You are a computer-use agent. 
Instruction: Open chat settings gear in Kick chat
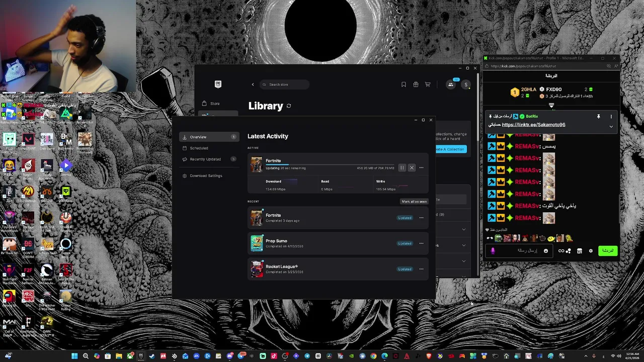click(591, 251)
